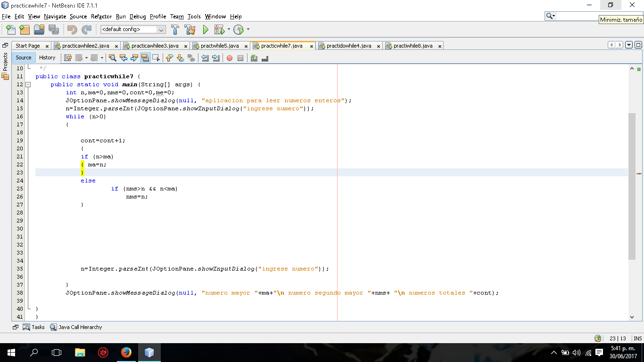Expand the Profile Project dropdown arrow
Image resolution: width=644 pixels, height=362 pixels.
(x=248, y=30)
